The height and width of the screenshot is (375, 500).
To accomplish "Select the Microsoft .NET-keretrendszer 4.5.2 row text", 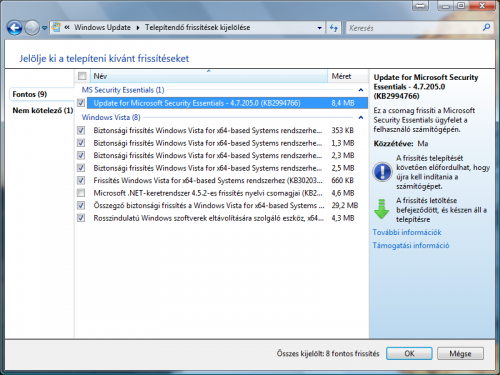I will 208,193.
